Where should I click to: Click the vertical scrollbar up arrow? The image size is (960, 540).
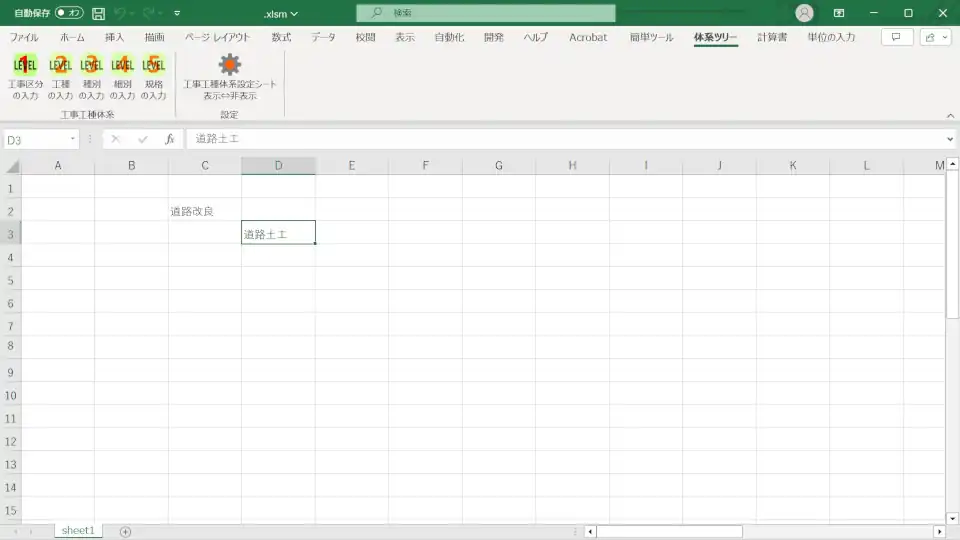[x=953, y=164]
